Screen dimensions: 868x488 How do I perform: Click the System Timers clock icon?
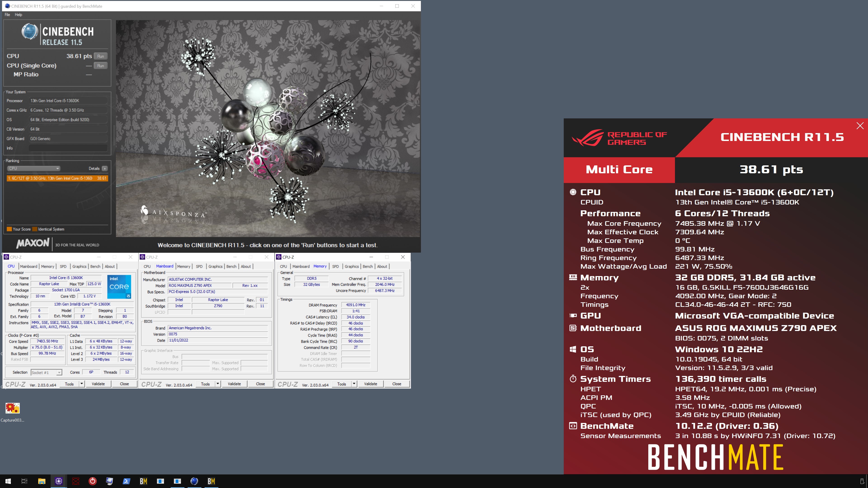point(573,379)
